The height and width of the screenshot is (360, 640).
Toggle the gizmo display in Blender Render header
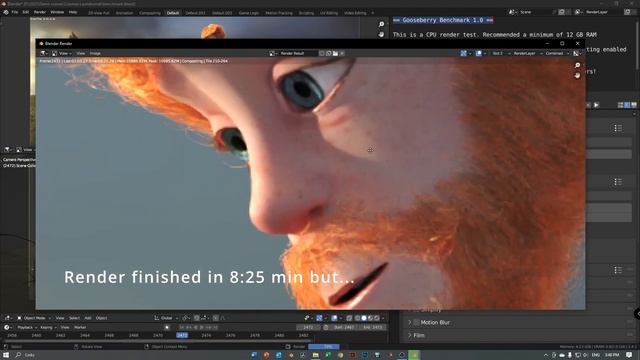tap(464, 53)
